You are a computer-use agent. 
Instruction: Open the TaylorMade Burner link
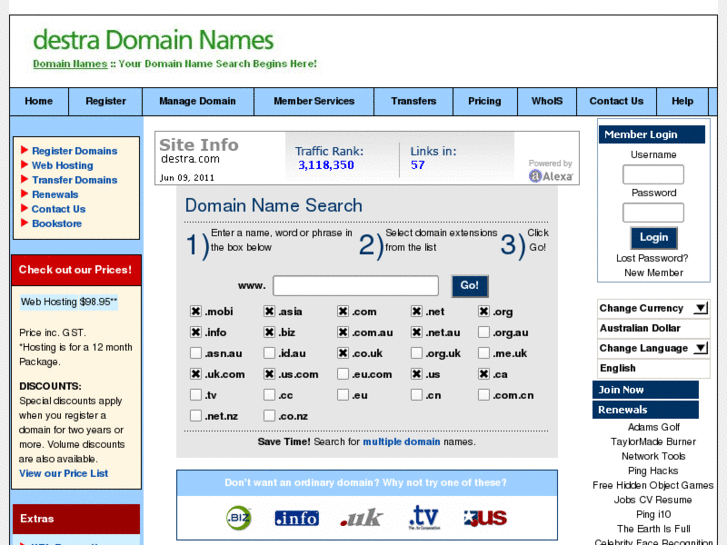[x=653, y=442]
